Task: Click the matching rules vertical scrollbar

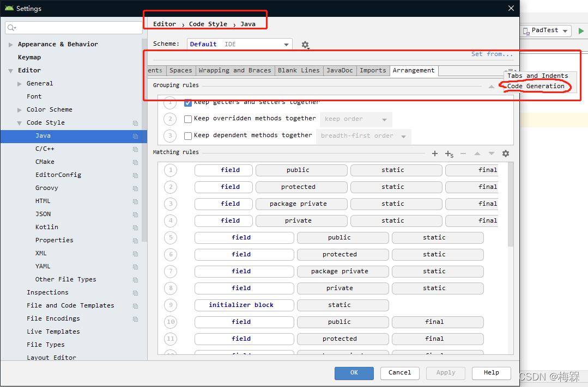Action: coord(511,205)
